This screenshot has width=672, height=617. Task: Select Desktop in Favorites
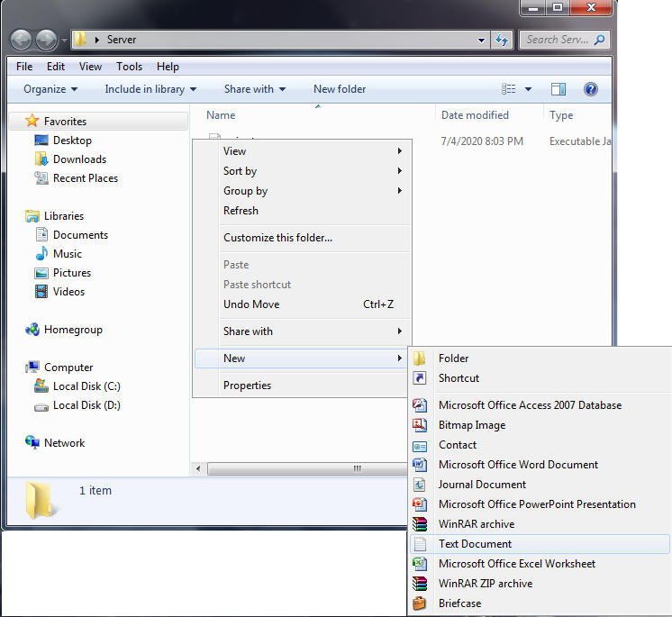point(72,141)
